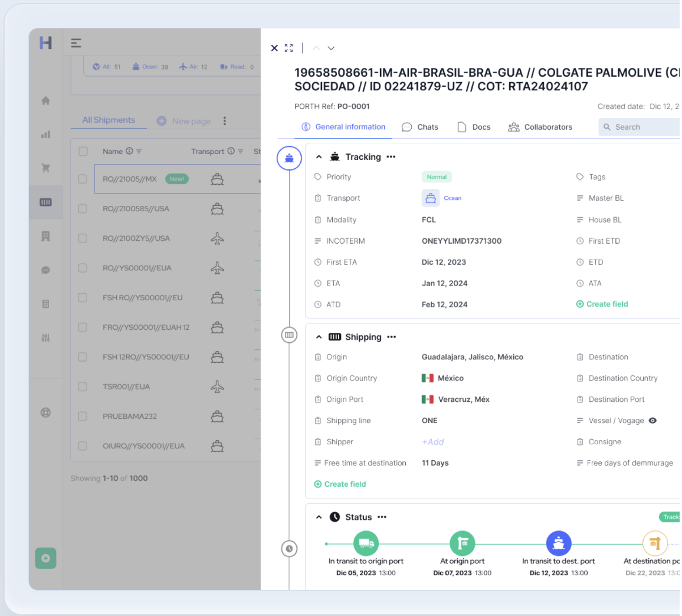Toggle the Vessel / Voyage eye icon
Image resolution: width=682 pixels, height=616 pixels.
point(653,421)
